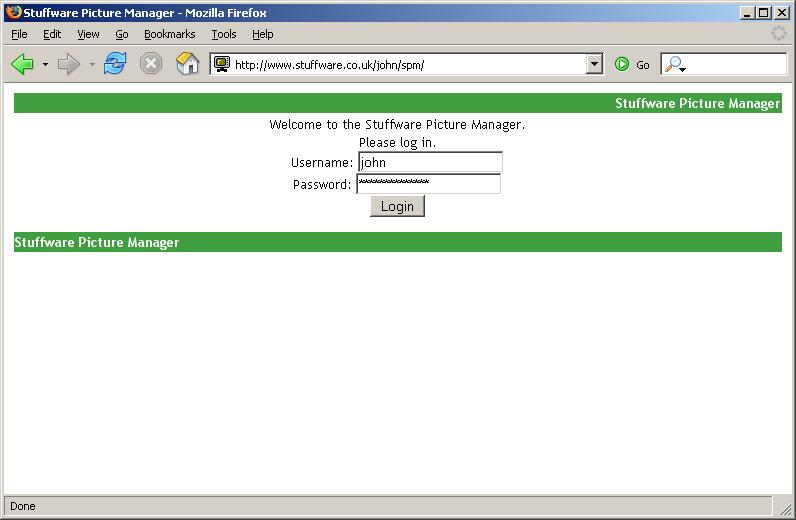Image resolution: width=796 pixels, height=520 pixels.
Task: Reload the page with the Refresh icon
Action: tap(115, 64)
